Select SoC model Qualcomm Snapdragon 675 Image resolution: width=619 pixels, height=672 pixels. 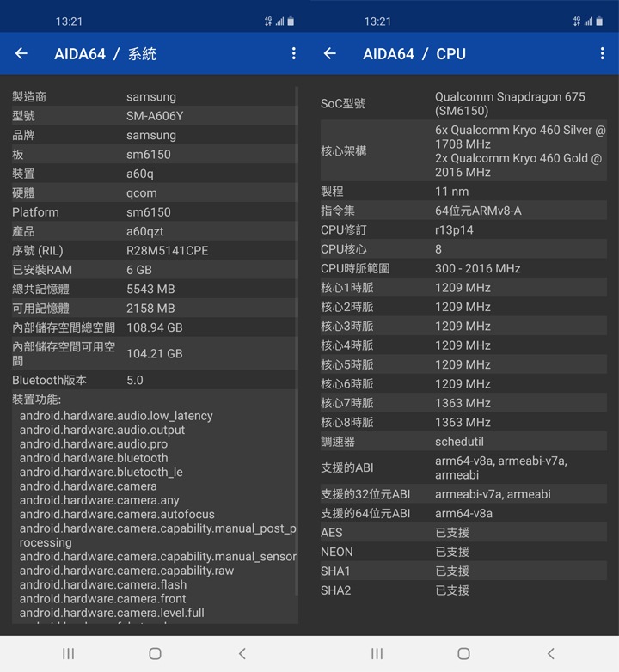(510, 104)
